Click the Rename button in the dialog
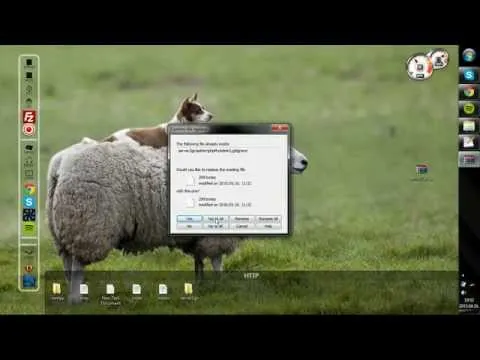 (242, 219)
